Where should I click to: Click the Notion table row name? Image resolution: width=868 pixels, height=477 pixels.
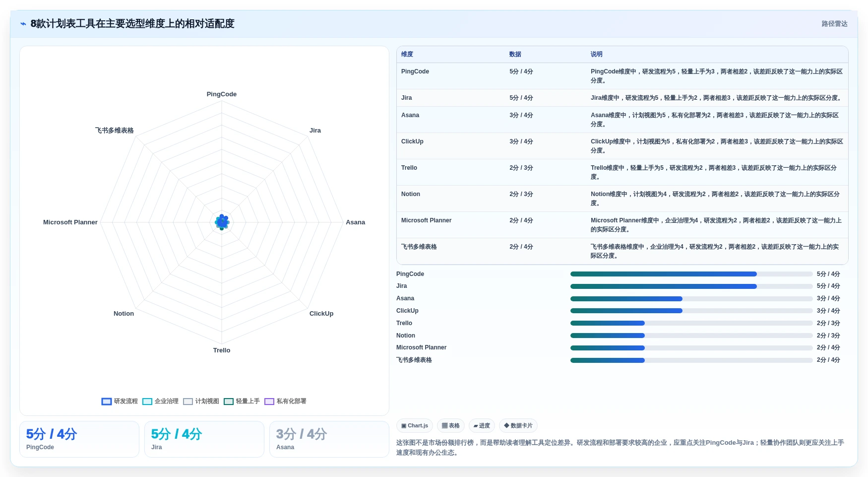point(411,194)
